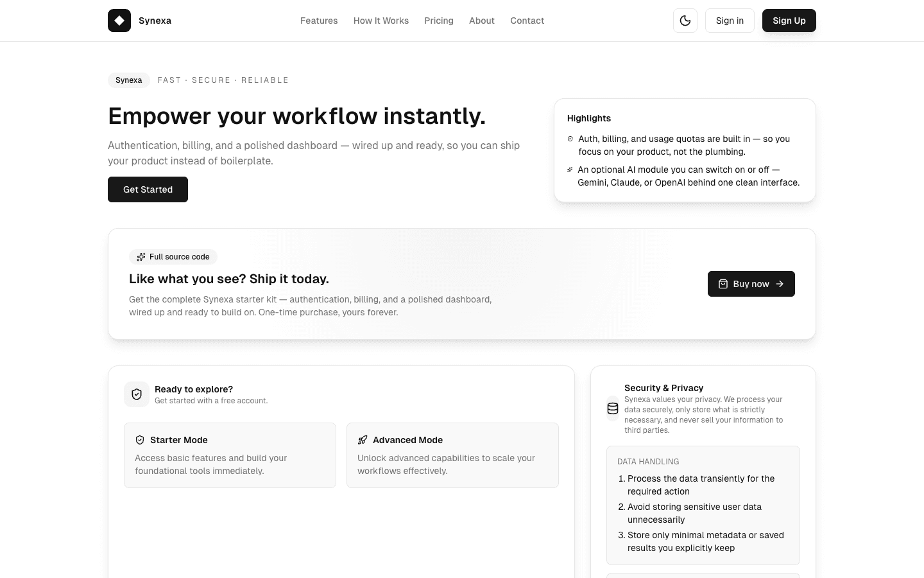Click the Synexa brand name in header
Screen dimensions: 924x578
pos(155,21)
